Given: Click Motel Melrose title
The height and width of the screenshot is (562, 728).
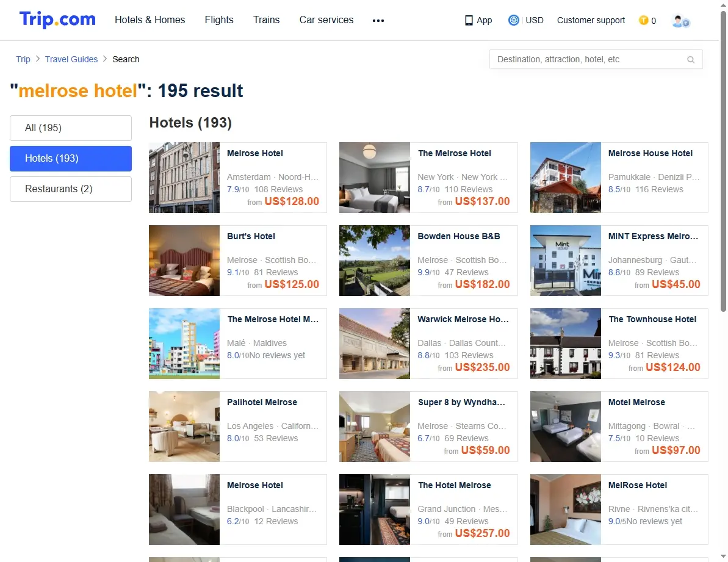Looking at the screenshot, I should point(636,402).
